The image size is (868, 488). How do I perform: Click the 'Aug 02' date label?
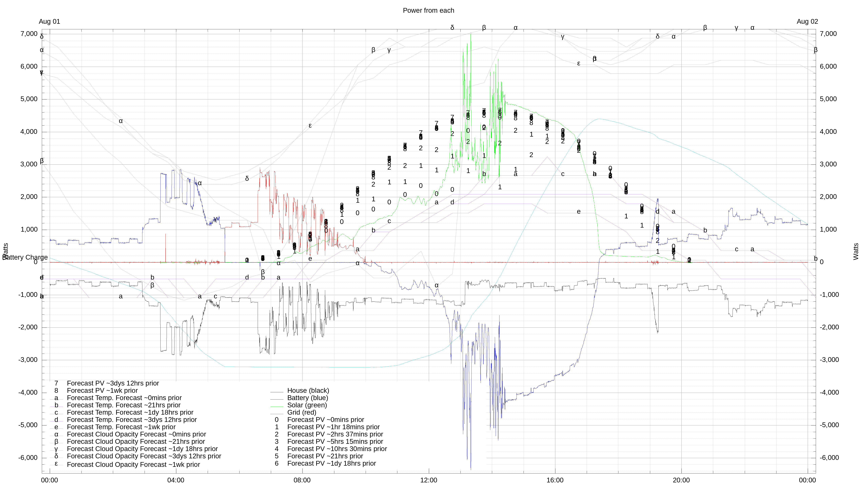(x=807, y=22)
